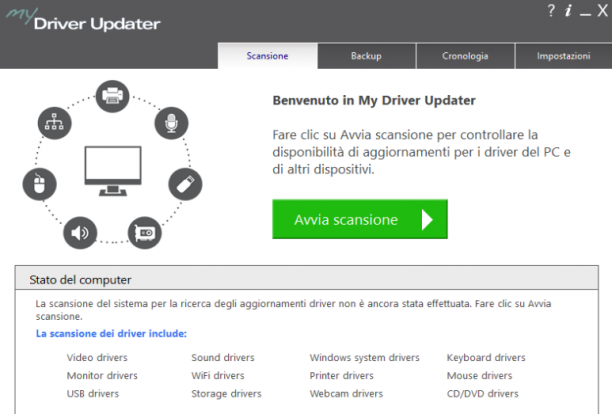Select the Scansione tab
The image size is (612, 414).
pyautogui.click(x=267, y=56)
